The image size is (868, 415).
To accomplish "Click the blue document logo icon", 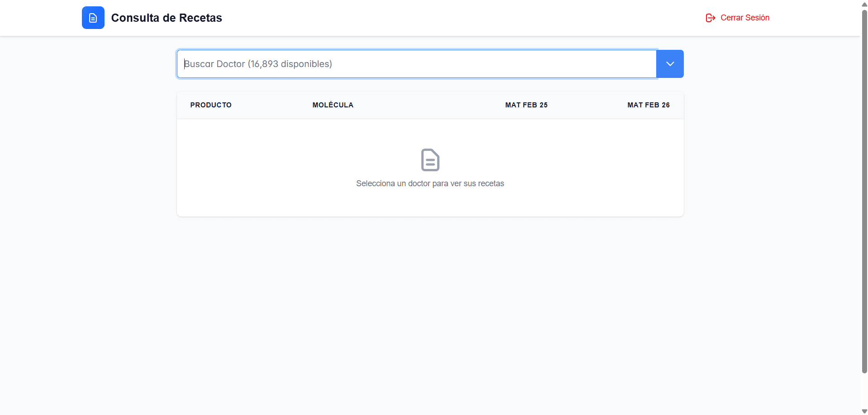I will [93, 18].
